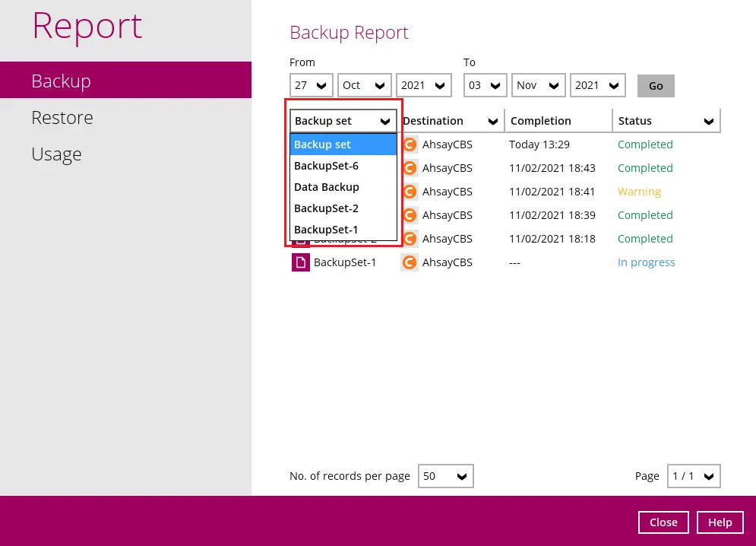Click AhsayCBS icon in 11/02/2021 18:43 row
The height and width of the screenshot is (546, 756).
click(x=410, y=168)
